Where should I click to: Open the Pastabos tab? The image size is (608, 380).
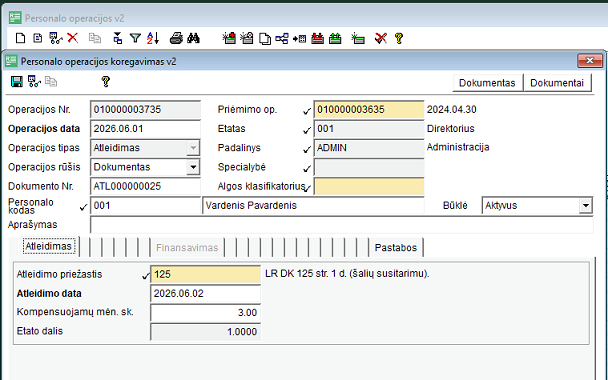tap(396, 247)
